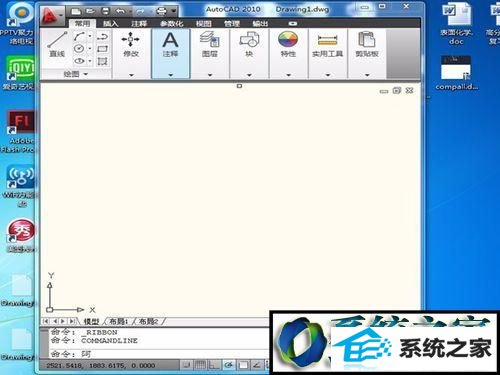Open the arc tool flyout arrow
The height and width of the screenshot is (375, 500).
tap(90, 36)
